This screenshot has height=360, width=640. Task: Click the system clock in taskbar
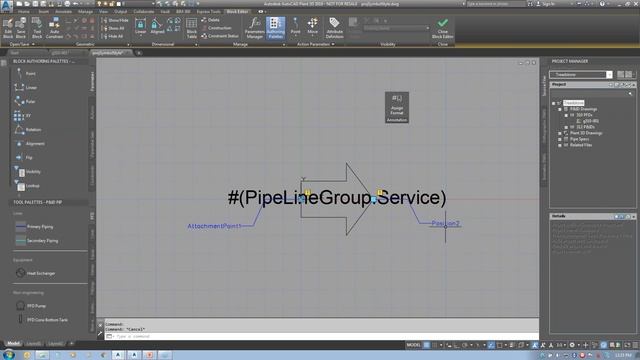coord(624,356)
